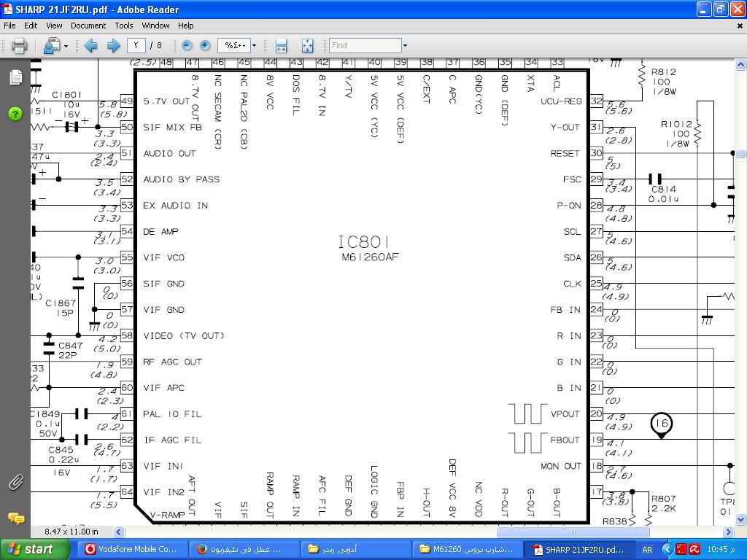Image resolution: width=747 pixels, height=560 pixels.
Task: Click the collaborate/meeting icon in the toolbar
Action: coord(52,46)
